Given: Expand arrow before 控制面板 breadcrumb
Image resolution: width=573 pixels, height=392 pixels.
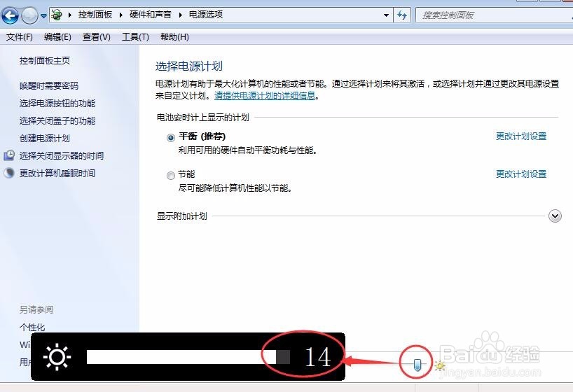Looking at the screenshot, I should coord(69,15).
